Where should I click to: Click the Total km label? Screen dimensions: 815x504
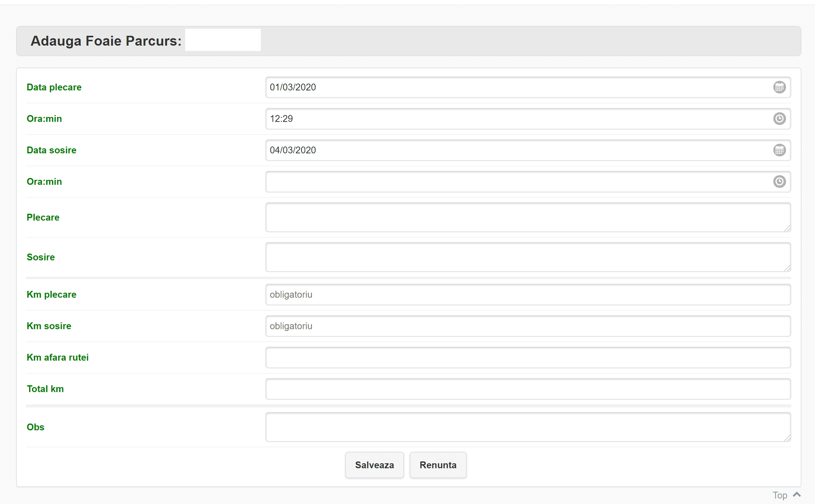click(45, 389)
